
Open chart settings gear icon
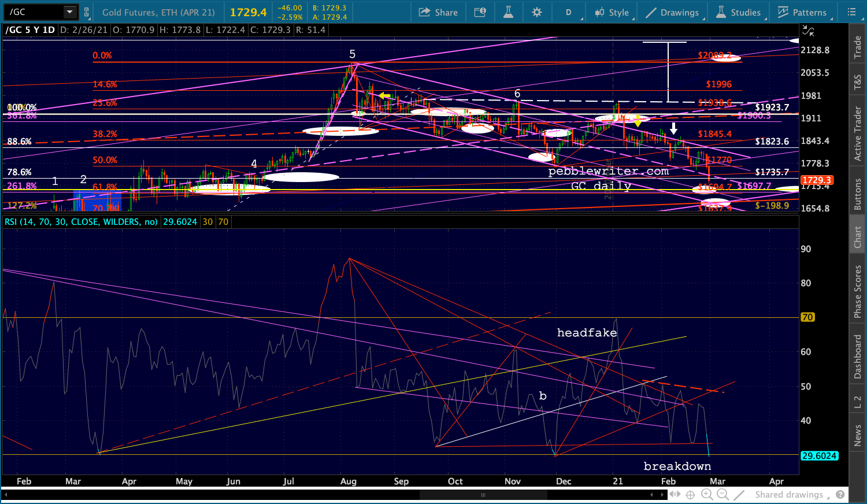click(x=537, y=12)
